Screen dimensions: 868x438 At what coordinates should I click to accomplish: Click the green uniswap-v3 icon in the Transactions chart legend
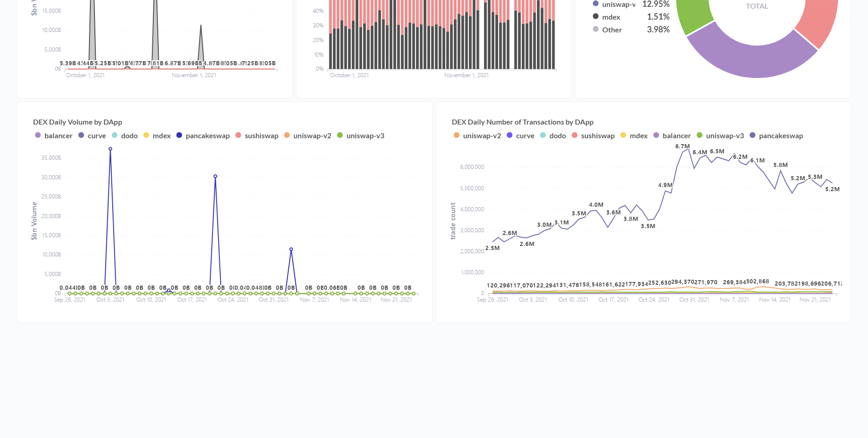[x=699, y=136]
